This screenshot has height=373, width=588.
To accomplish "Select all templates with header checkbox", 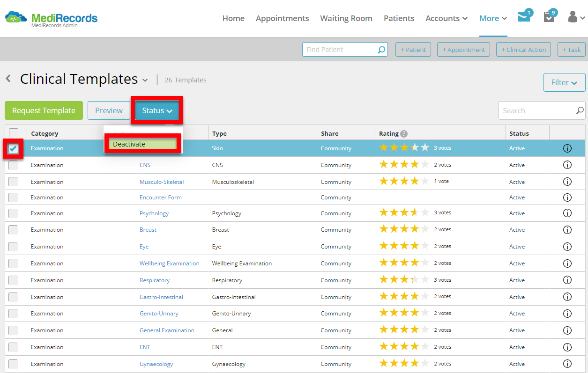I will pos(13,133).
